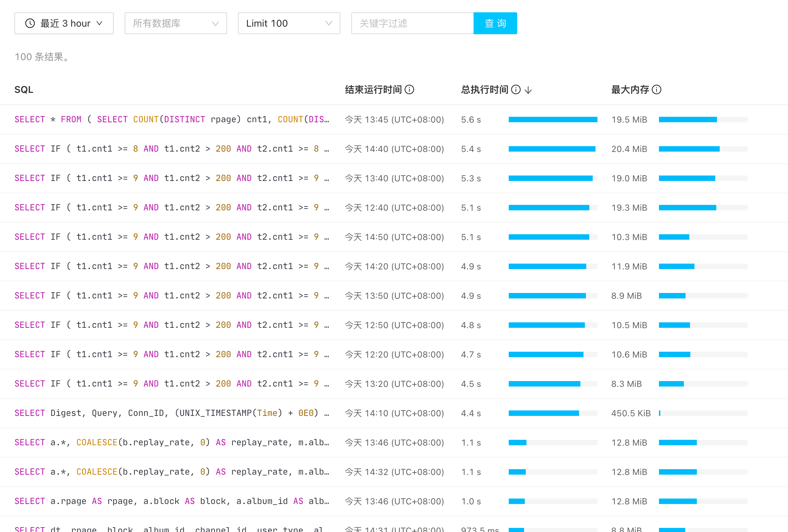Click info icon beside 总执行时间 header

516,89
